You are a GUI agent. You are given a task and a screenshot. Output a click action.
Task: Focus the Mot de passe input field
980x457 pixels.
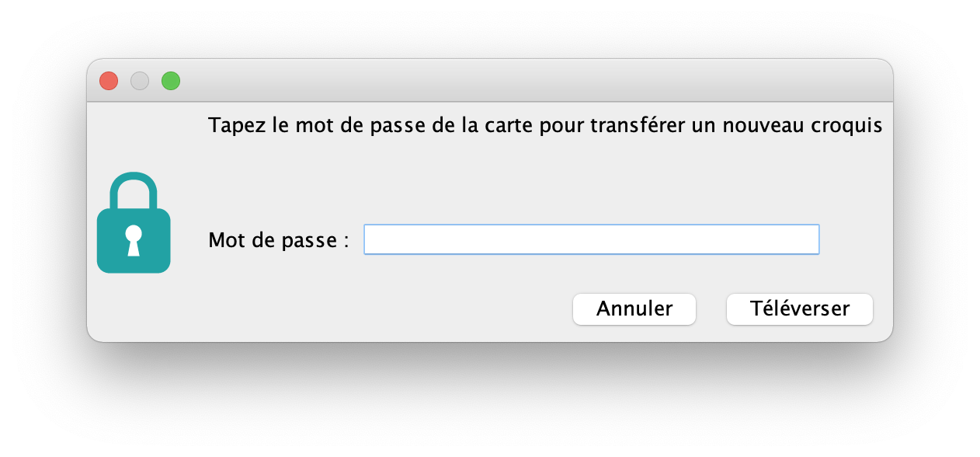[x=592, y=239]
